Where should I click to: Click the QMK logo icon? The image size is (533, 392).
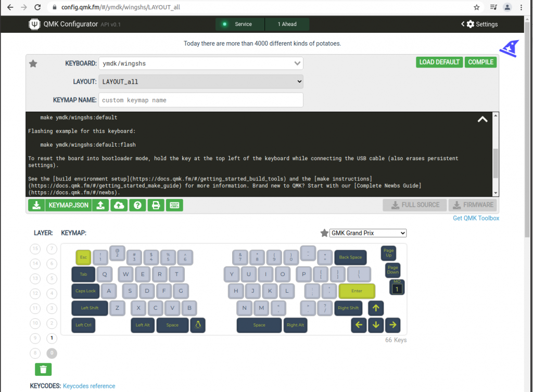click(34, 24)
